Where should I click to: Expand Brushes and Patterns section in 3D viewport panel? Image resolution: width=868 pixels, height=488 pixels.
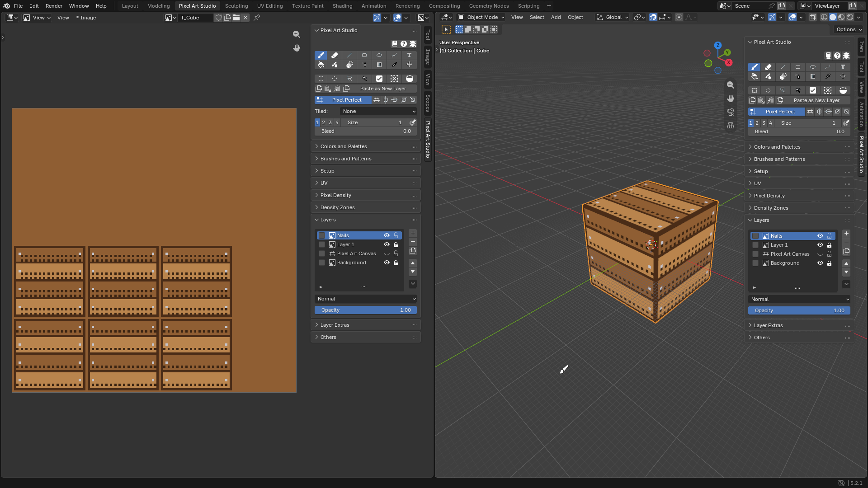coord(799,159)
